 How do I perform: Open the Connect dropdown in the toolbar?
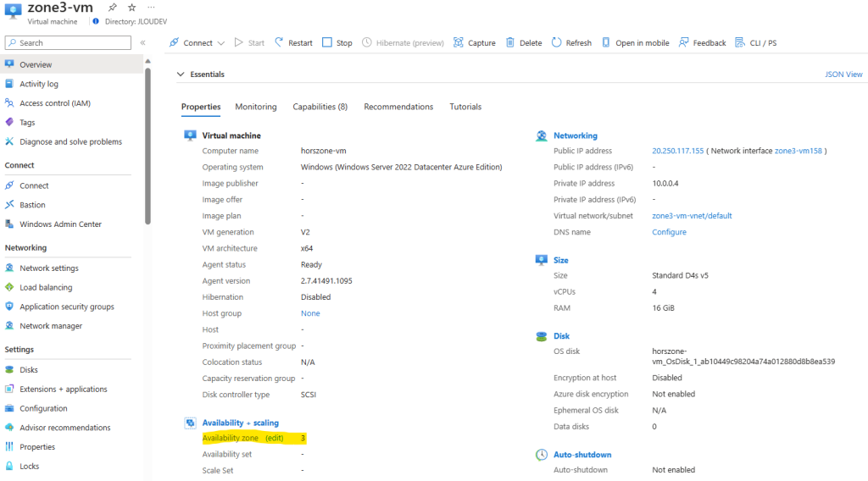[197, 42]
